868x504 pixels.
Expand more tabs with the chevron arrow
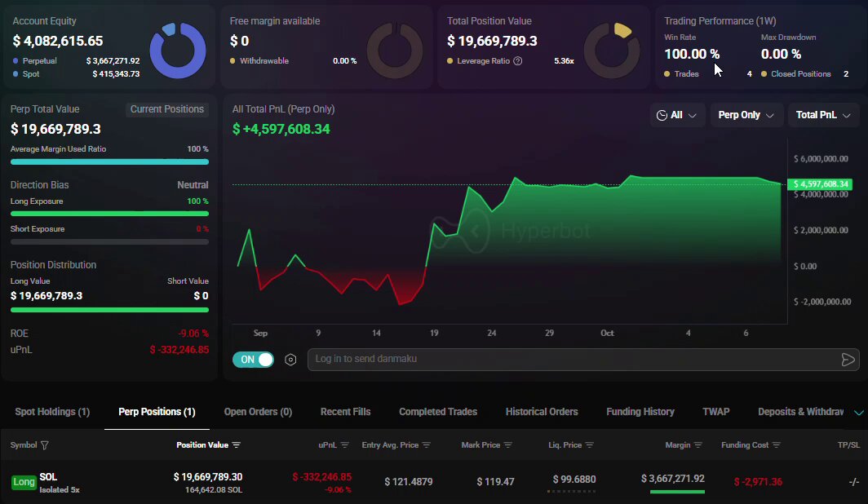click(x=858, y=413)
